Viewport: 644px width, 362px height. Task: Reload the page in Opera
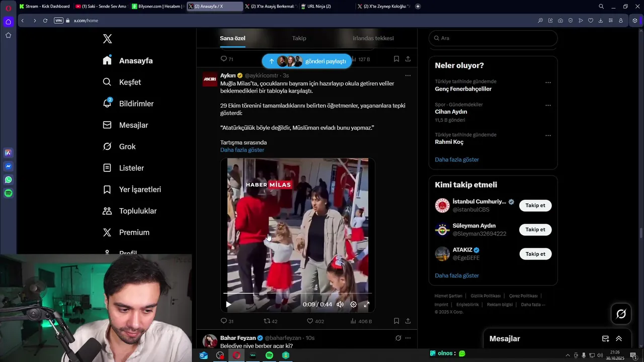pyautogui.click(x=45, y=21)
